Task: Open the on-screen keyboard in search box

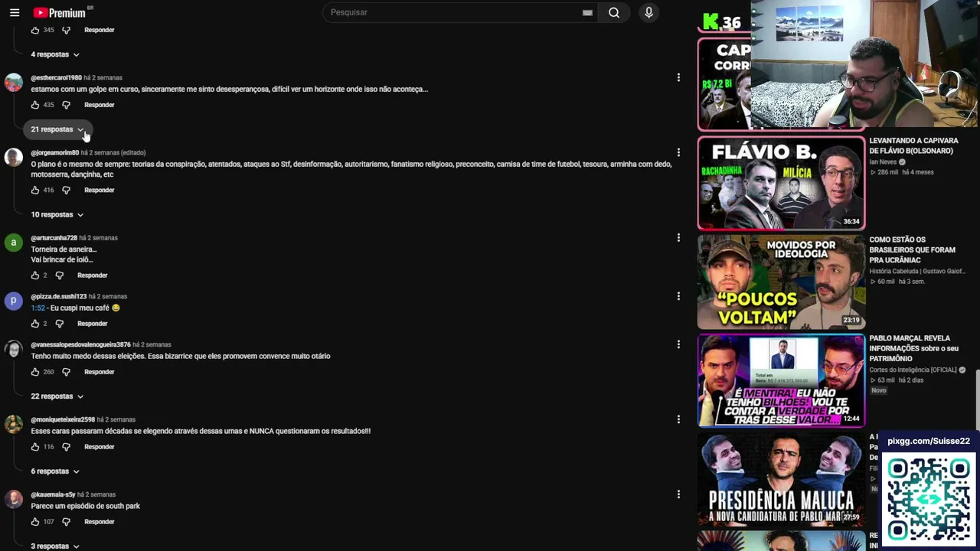Action: [x=587, y=12]
